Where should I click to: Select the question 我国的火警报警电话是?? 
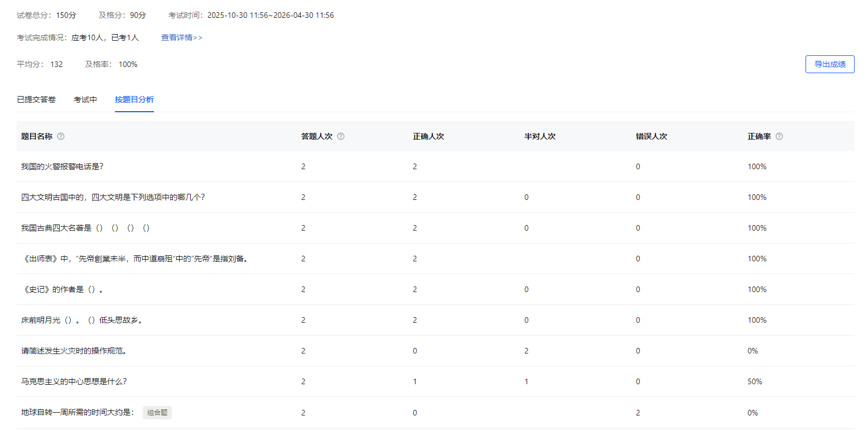tap(62, 166)
